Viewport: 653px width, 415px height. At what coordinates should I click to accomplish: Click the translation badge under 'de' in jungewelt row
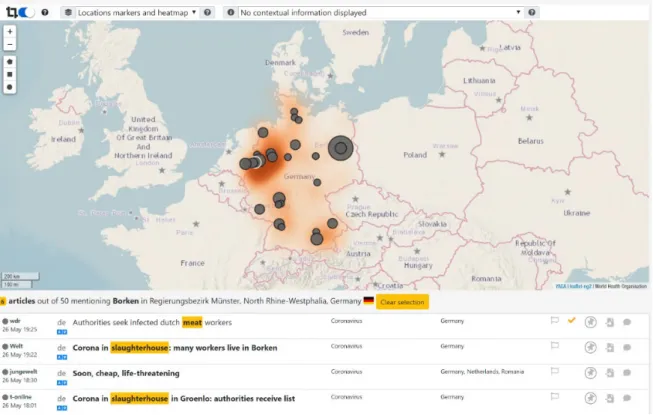click(62, 383)
